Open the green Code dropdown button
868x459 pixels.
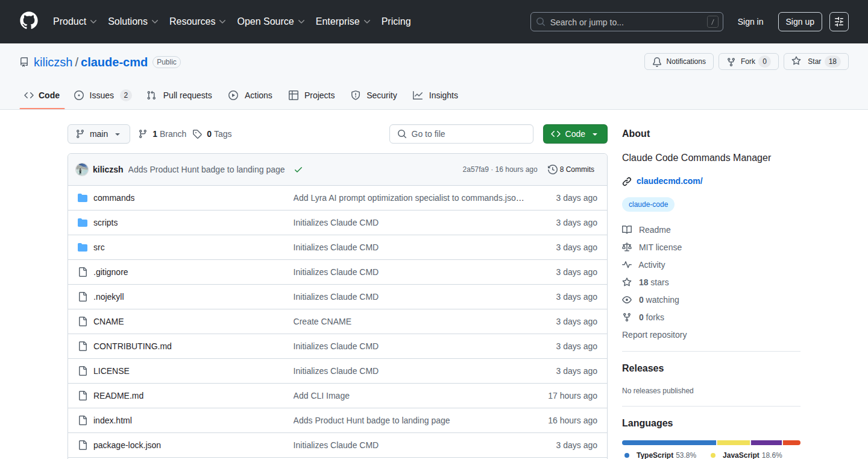(575, 134)
